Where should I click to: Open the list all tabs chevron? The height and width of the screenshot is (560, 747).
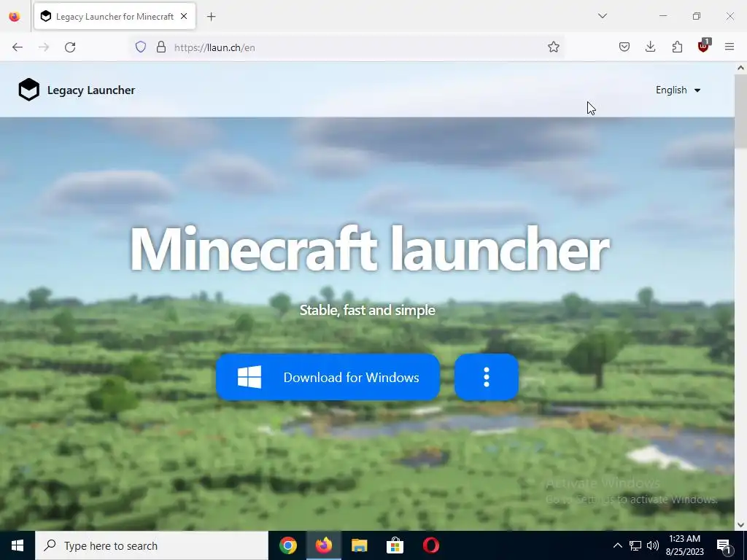tap(602, 16)
